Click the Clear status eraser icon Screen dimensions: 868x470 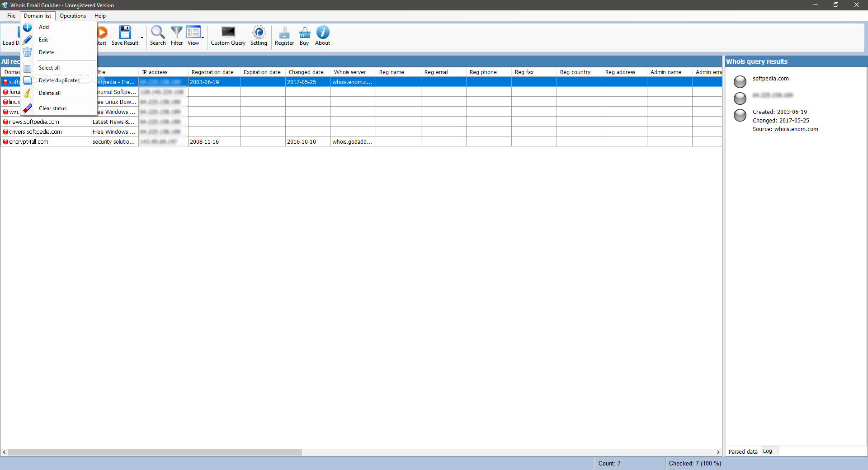[28, 108]
